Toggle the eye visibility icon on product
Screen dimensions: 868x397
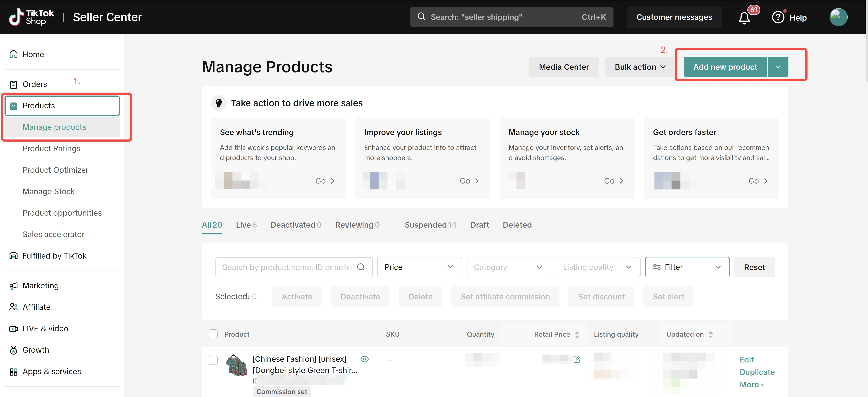coord(364,359)
